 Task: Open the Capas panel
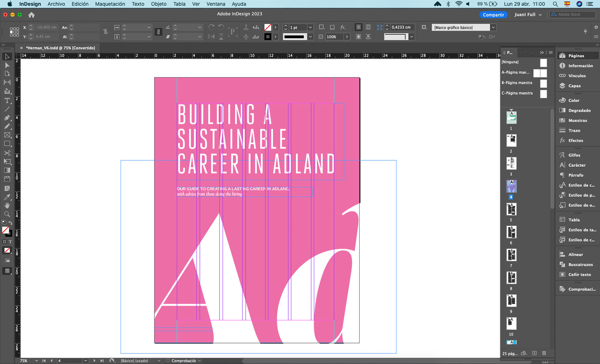point(574,86)
